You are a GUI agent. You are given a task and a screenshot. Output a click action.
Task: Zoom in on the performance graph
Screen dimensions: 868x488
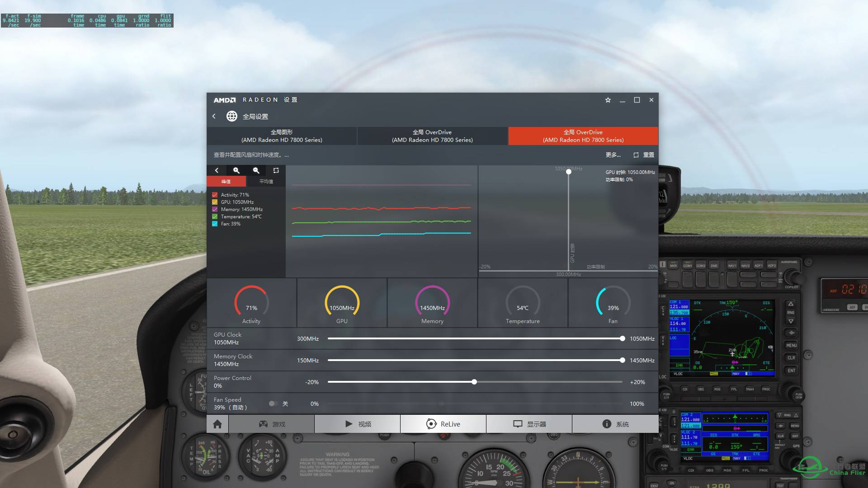click(236, 170)
